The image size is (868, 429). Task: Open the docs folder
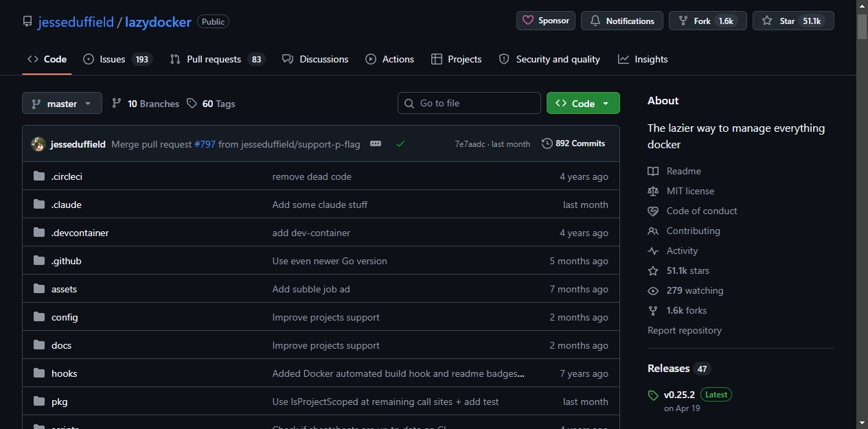(61, 345)
